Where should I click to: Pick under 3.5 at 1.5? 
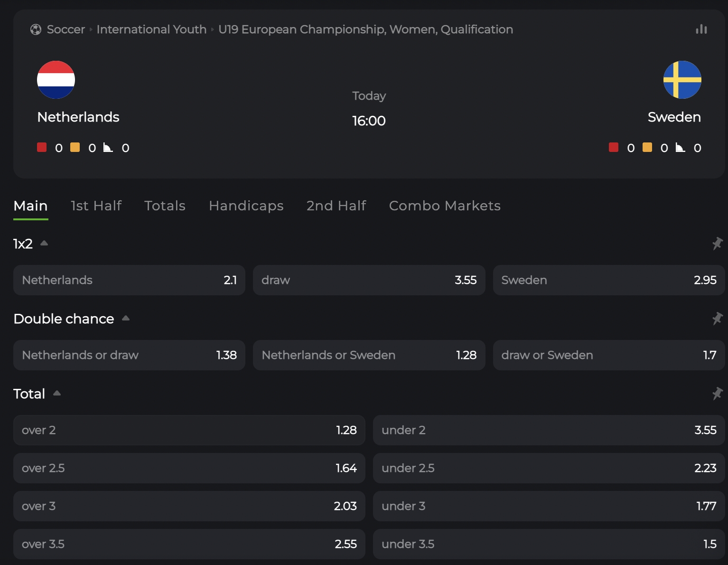(x=549, y=544)
